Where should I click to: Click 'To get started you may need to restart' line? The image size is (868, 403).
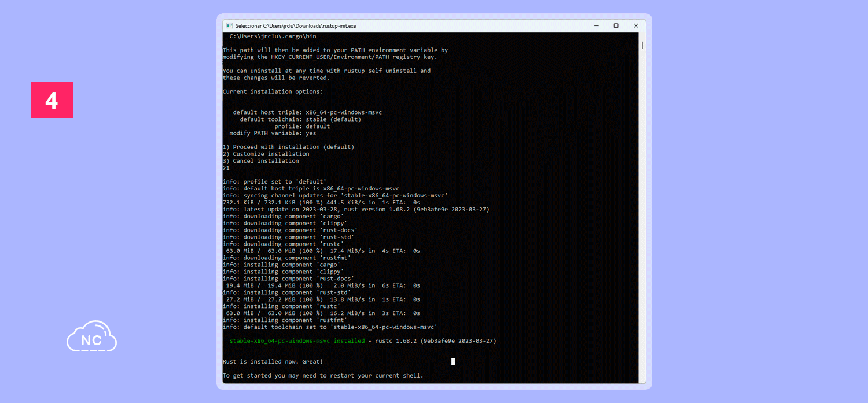(323, 376)
